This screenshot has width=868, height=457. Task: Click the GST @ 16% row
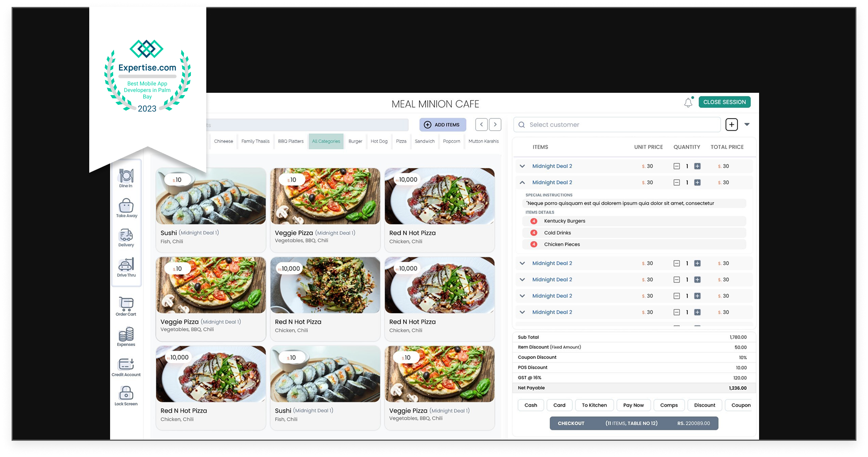(x=634, y=378)
